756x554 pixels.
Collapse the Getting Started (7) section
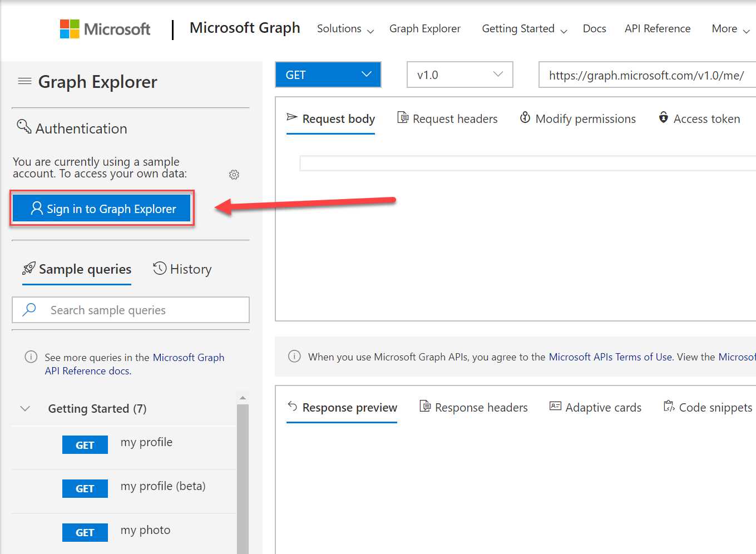[x=25, y=408]
